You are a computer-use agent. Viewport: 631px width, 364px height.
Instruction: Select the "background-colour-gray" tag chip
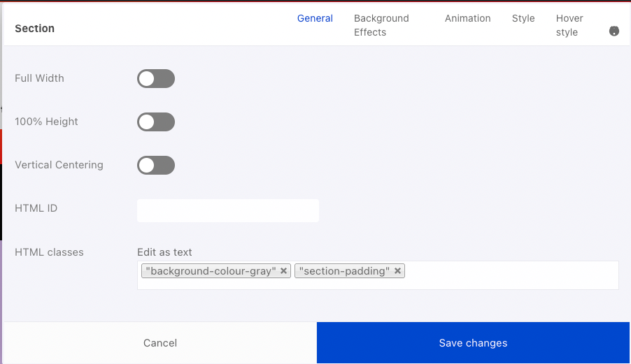[211, 271]
